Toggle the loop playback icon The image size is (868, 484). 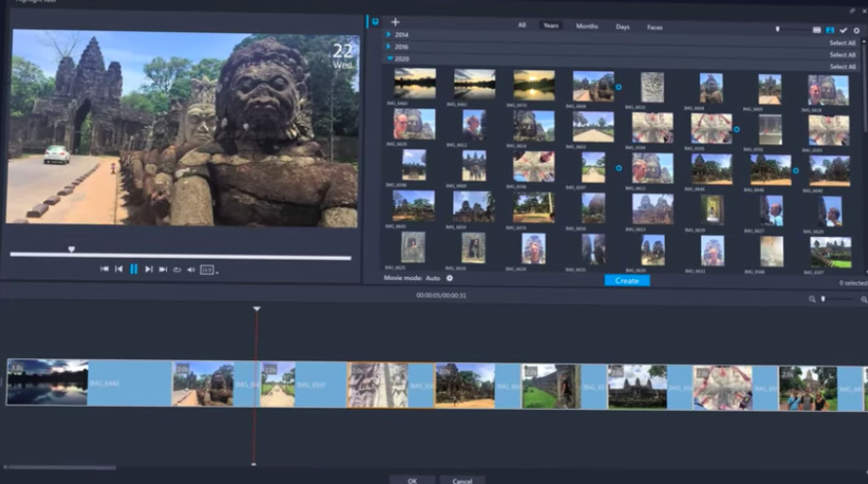(177, 269)
